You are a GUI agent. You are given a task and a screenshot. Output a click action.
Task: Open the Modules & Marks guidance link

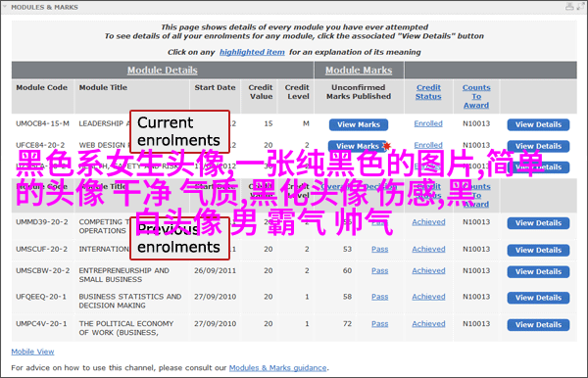pos(278,368)
